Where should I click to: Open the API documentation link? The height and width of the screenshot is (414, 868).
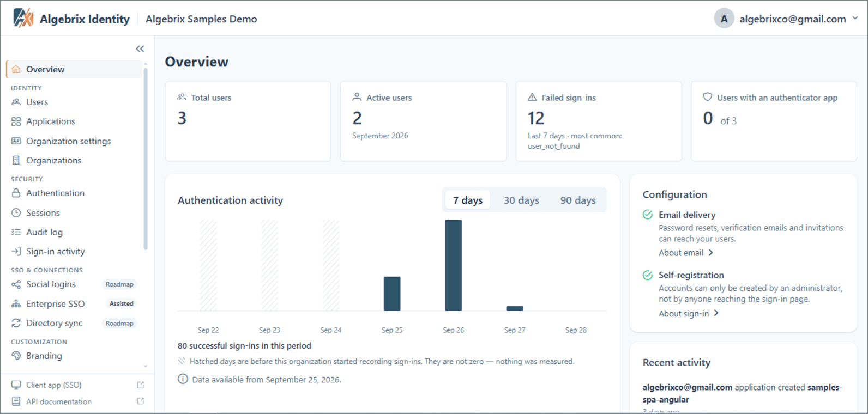pyautogui.click(x=59, y=401)
